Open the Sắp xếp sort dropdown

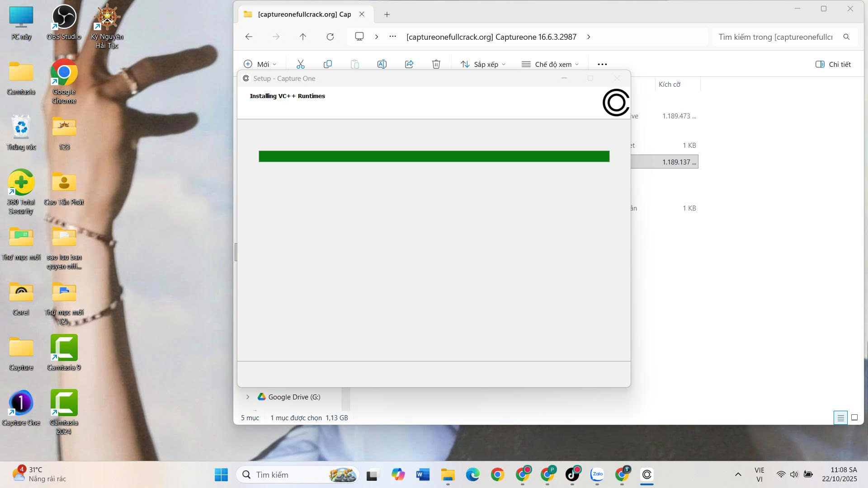(x=483, y=64)
